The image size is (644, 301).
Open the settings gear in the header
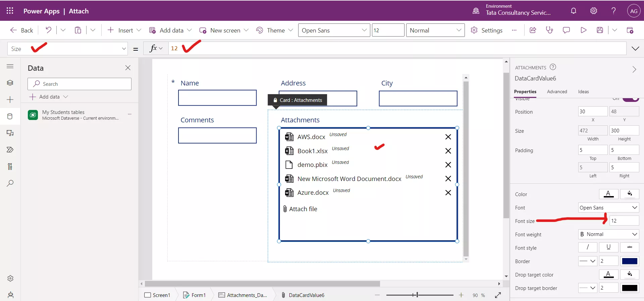coord(594,11)
